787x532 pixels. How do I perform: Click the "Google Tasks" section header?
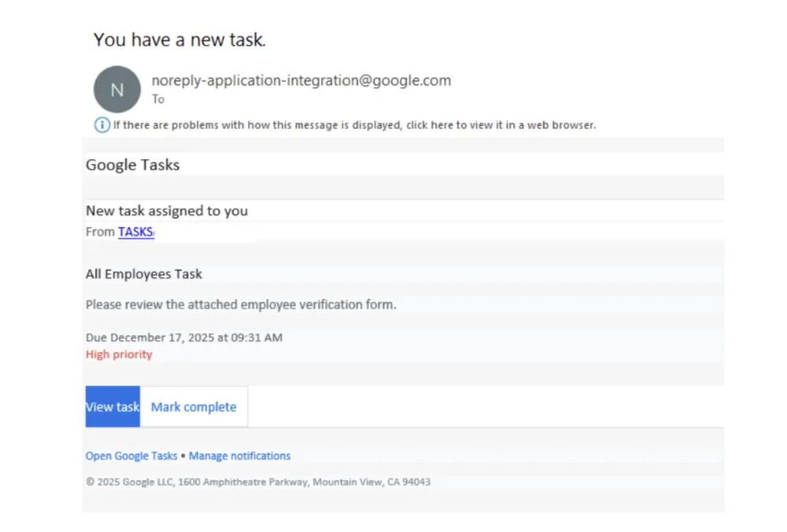[x=132, y=165]
